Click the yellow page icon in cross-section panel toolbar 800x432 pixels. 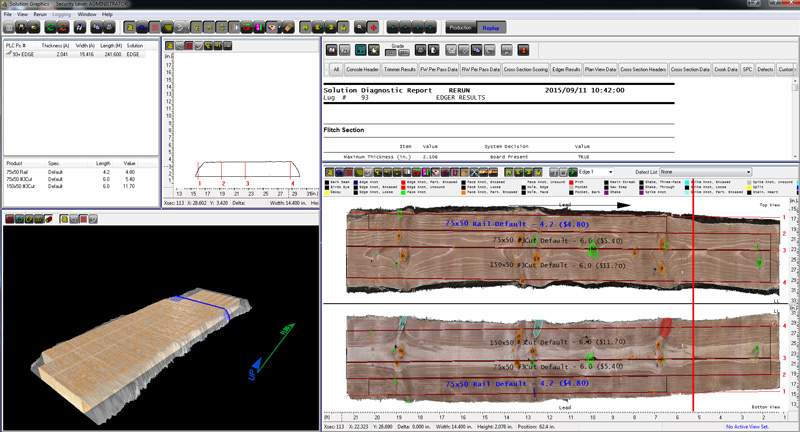(x=169, y=46)
